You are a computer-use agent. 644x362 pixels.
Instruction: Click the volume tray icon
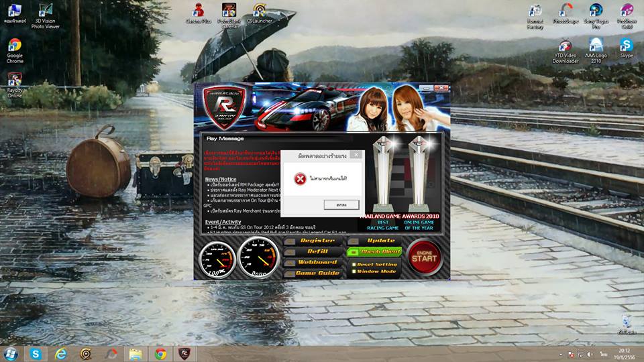[x=590, y=354]
